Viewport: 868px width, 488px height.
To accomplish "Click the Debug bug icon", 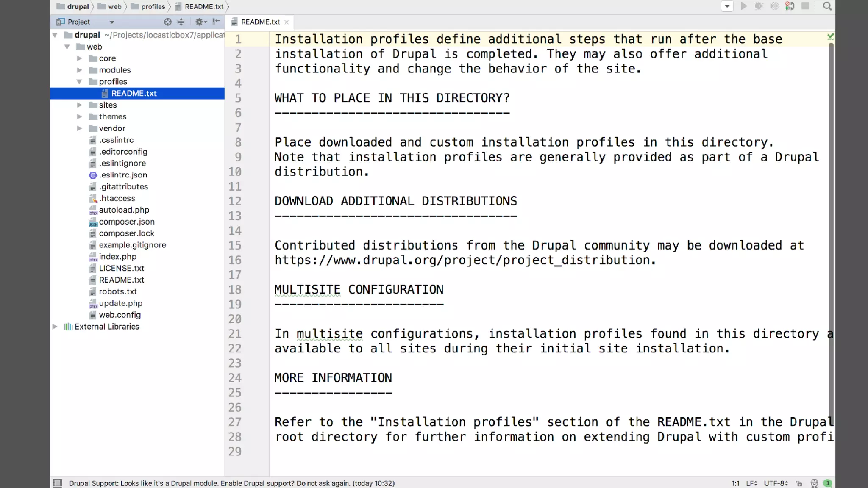I will click(x=759, y=6).
